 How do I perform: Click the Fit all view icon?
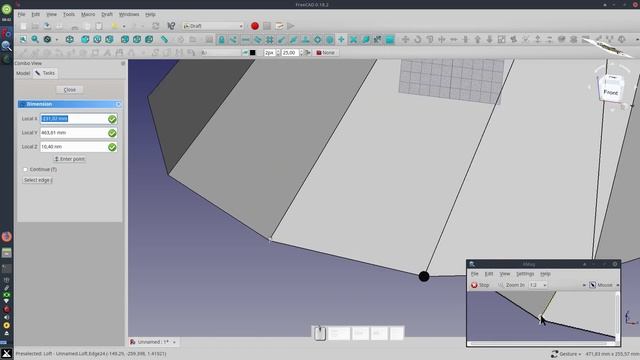pos(23,40)
